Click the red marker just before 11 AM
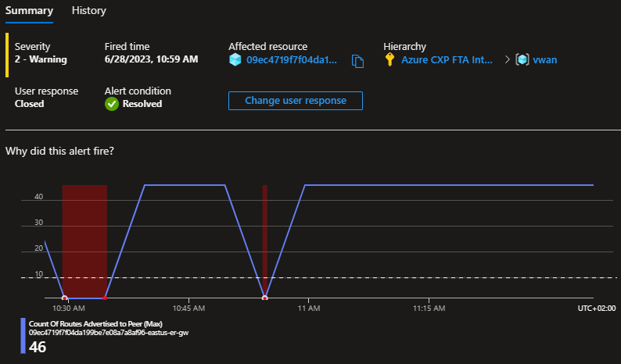621x364 pixels. 265,298
